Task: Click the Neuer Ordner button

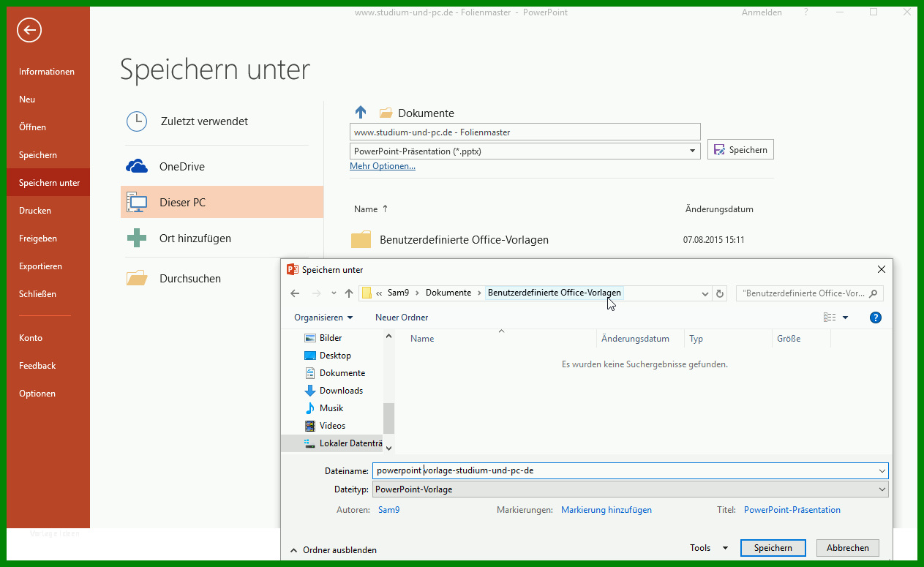Action: [x=402, y=318]
